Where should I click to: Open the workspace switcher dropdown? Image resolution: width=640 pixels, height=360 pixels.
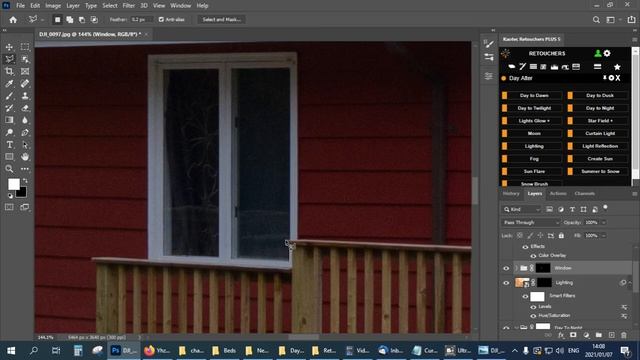[612, 20]
